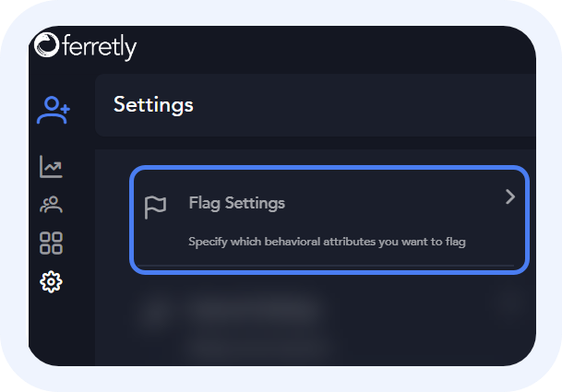Click empty space right of Settings heading
Screen dimensions: 562x392
pos(369,105)
